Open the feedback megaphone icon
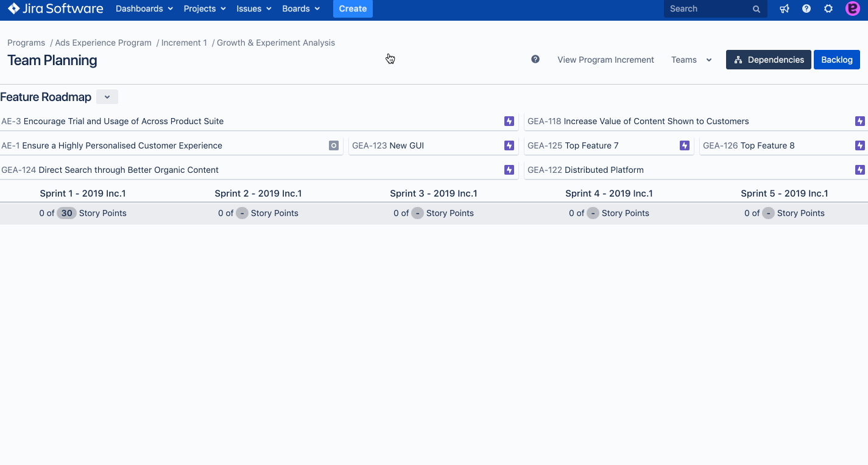This screenshot has width=868, height=465. tap(785, 9)
